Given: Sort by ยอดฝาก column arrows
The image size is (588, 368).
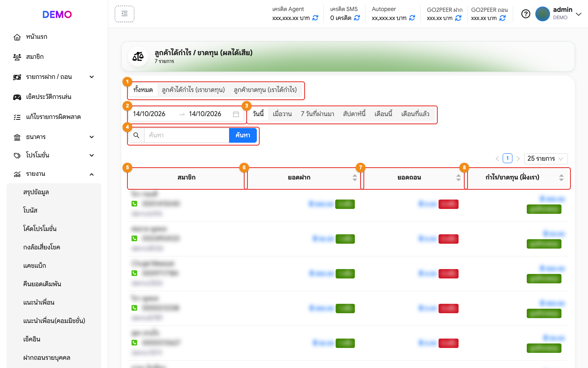Looking at the screenshot, I should (355, 177).
